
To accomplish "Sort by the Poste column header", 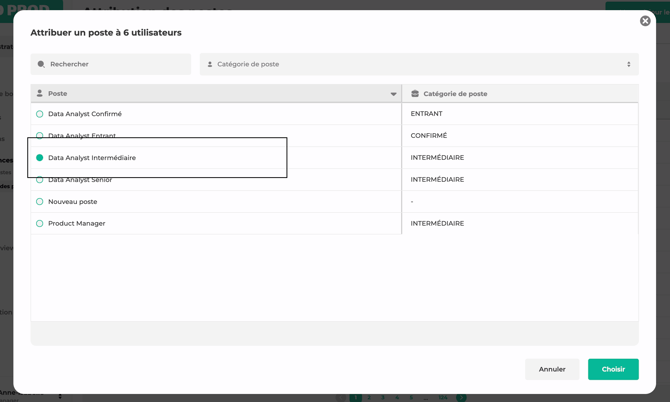I will tap(58, 94).
